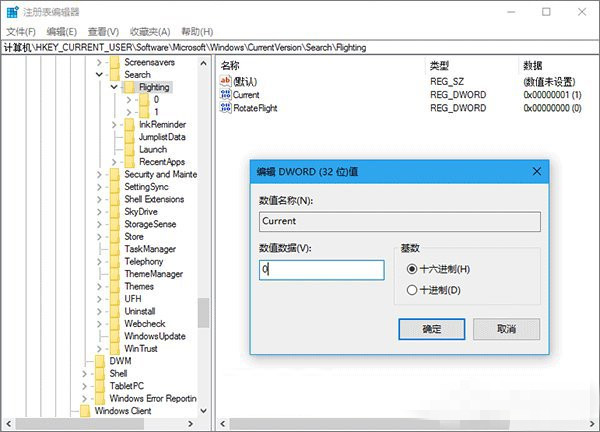Click the 数值数据 value input field
600x432 pixels.
(320, 270)
